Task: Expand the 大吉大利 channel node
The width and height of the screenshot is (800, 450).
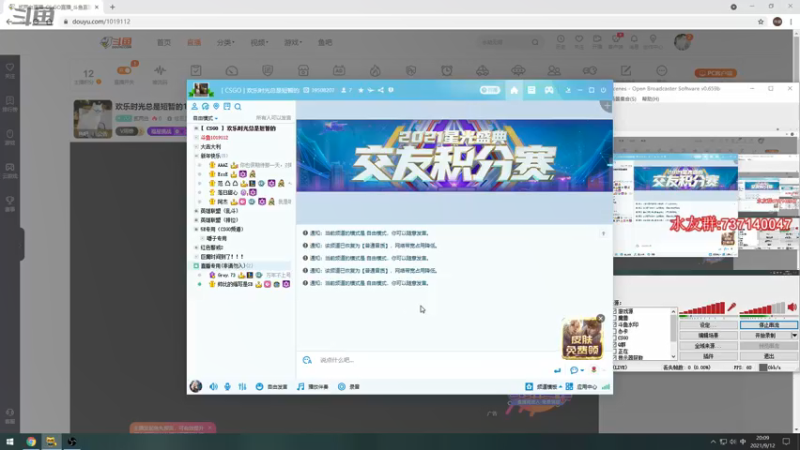Action: (196, 147)
